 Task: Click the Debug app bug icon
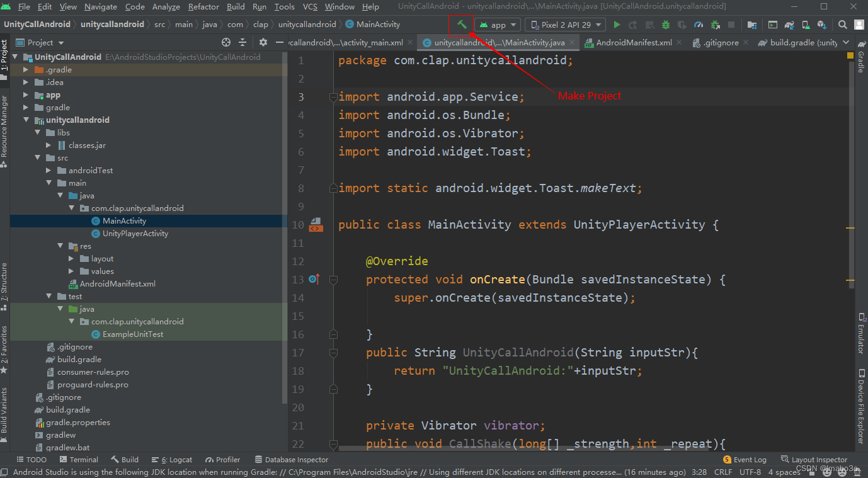click(x=666, y=25)
